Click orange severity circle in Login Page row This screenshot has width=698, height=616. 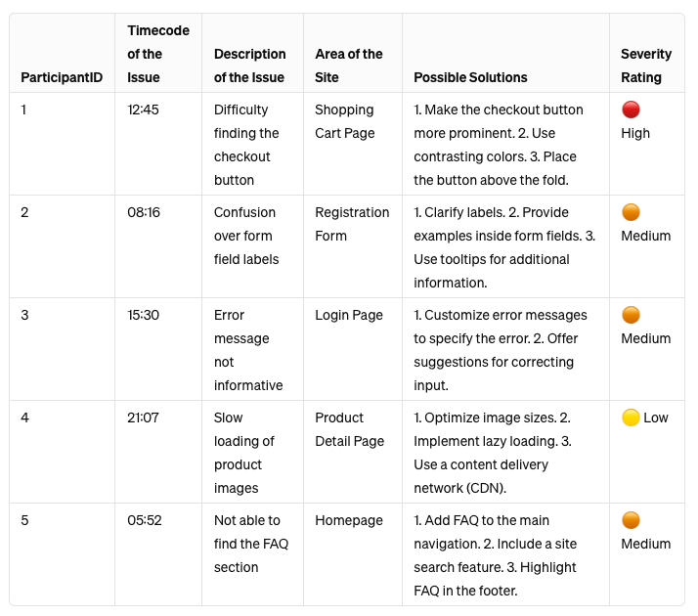click(x=631, y=315)
